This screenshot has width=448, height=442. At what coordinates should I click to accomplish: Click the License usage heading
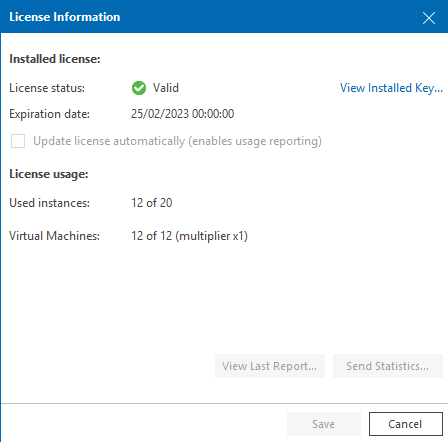(49, 174)
